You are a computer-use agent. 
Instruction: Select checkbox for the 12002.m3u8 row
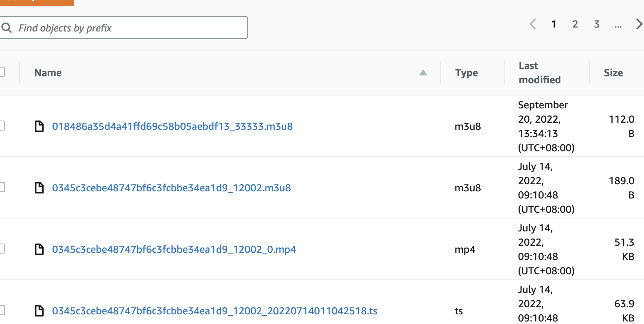pyautogui.click(x=2, y=187)
